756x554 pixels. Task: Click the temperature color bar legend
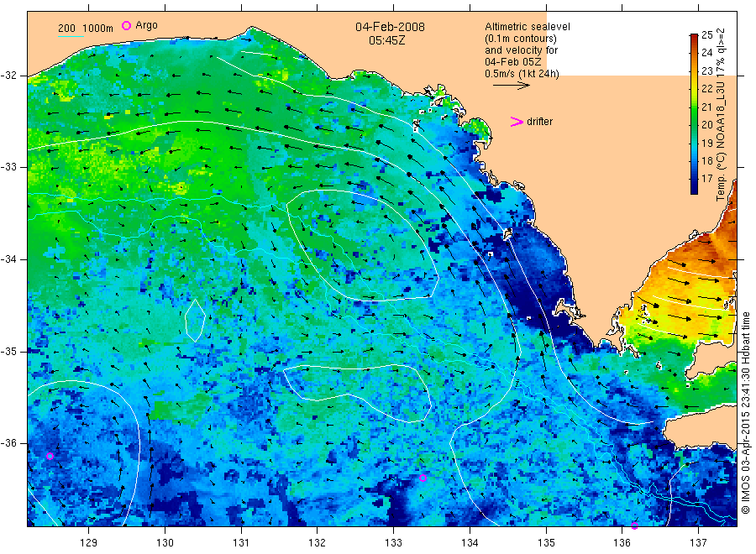point(694,114)
